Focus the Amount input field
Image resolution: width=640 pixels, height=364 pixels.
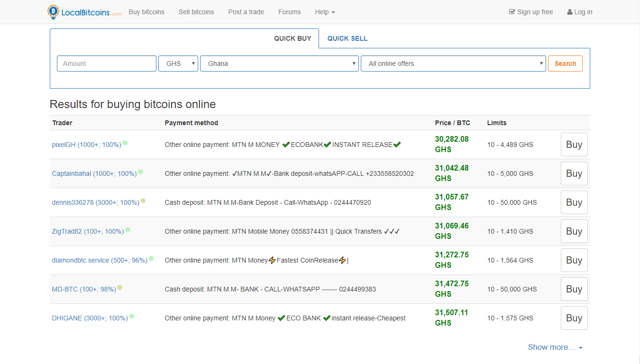tap(107, 64)
